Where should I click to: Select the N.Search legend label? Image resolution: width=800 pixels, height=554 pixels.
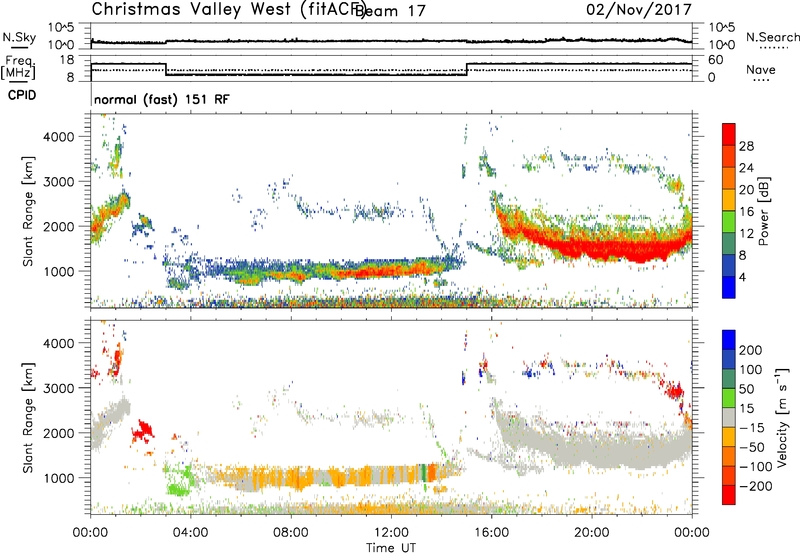[772, 37]
